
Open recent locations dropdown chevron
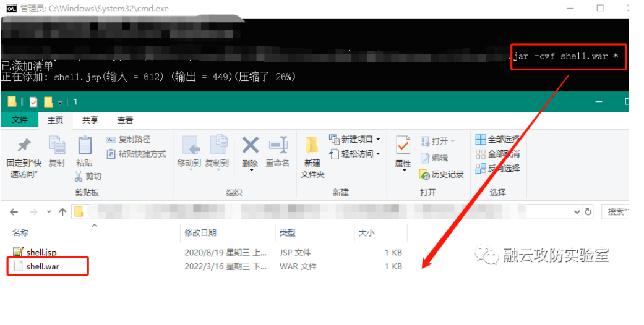point(49,212)
